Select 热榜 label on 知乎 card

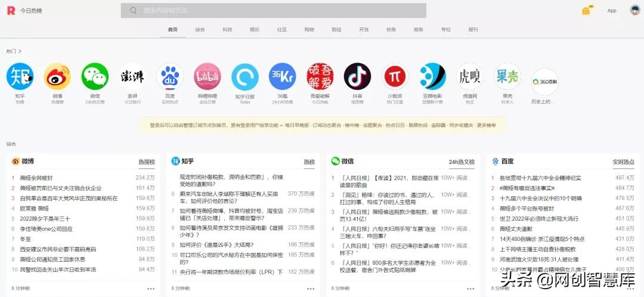(x=309, y=162)
